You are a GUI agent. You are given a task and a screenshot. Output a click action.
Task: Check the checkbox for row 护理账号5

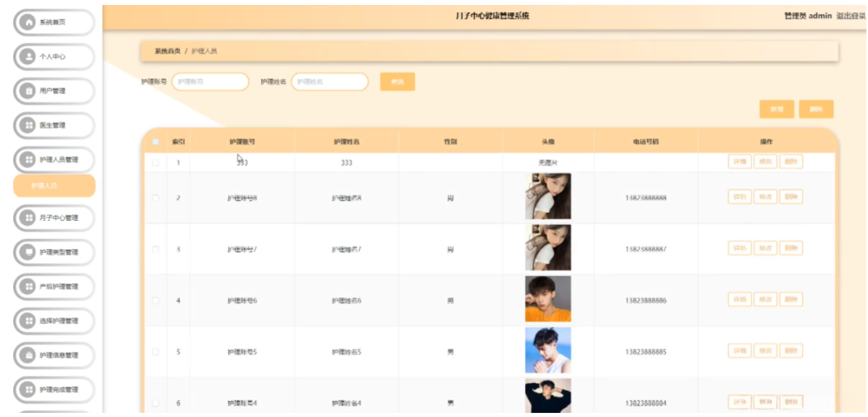click(156, 352)
